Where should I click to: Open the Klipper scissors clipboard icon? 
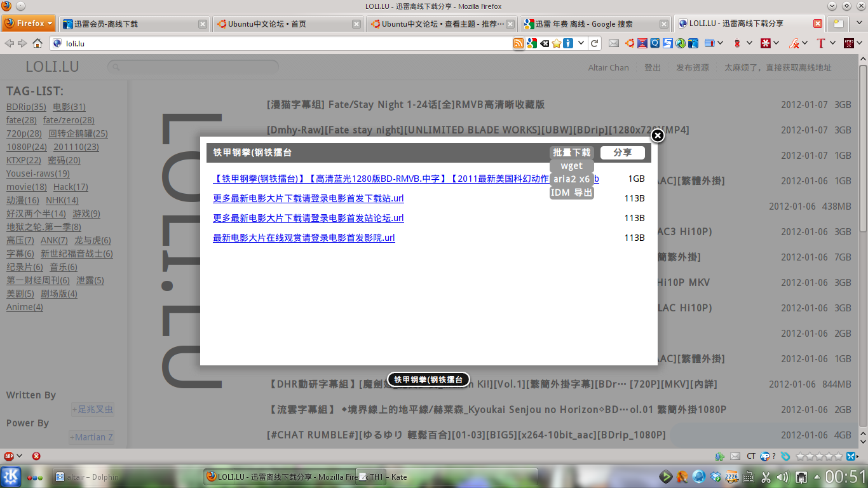pos(765,477)
